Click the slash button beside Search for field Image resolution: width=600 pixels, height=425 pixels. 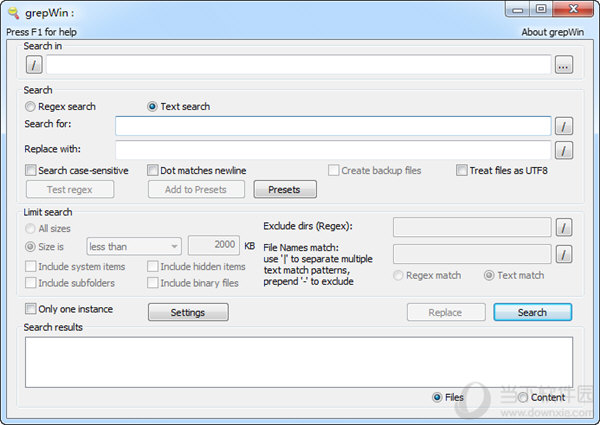point(564,126)
